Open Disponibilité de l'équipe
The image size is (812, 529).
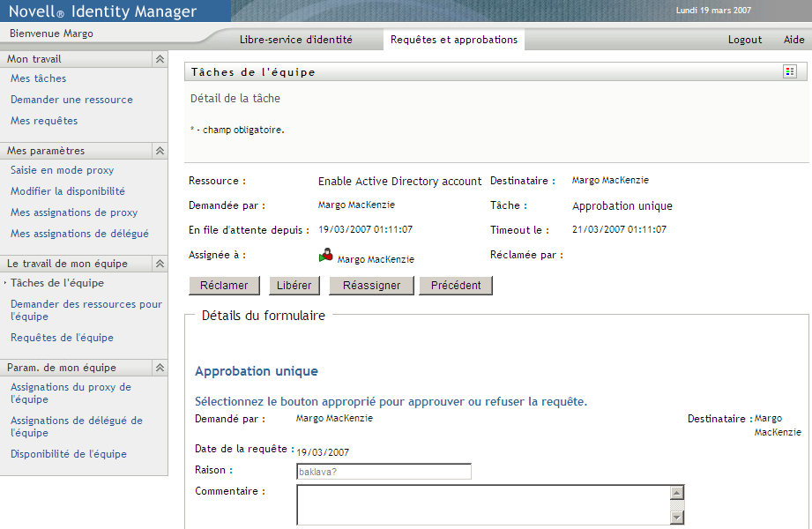tap(69, 454)
